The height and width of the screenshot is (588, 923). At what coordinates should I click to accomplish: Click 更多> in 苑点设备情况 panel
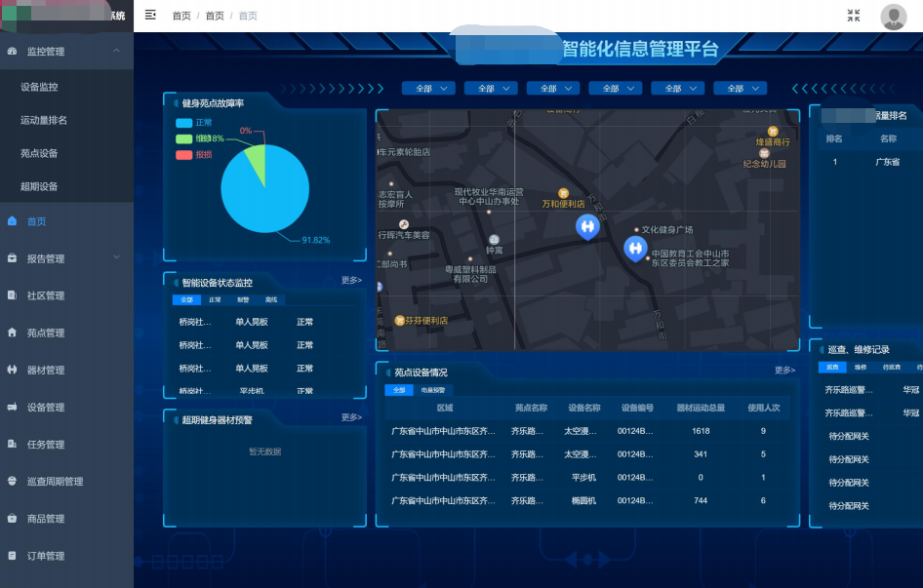point(784,371)
